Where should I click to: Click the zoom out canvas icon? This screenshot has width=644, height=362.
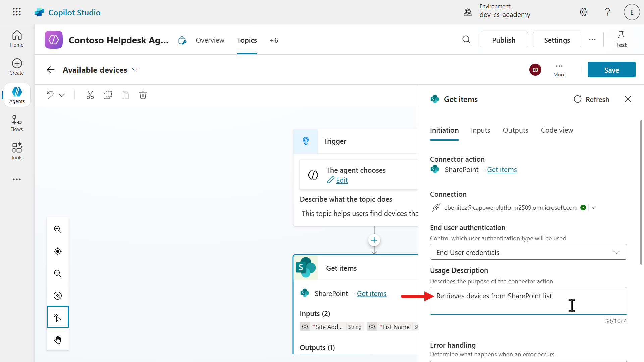[x=58, y=274]
